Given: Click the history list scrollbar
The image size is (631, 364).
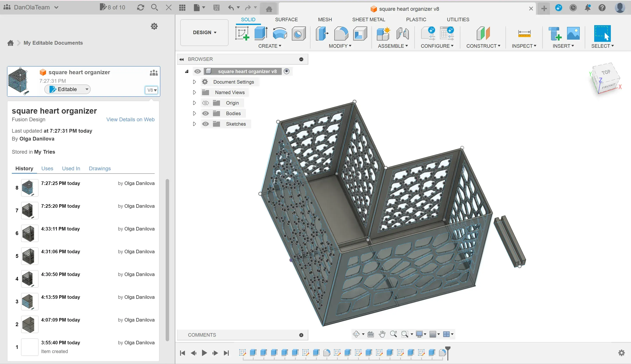Looking at the screenshot, I should tap(167, 260).
